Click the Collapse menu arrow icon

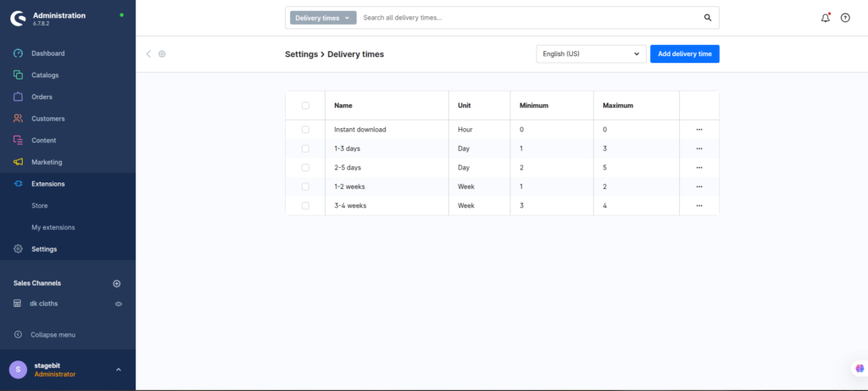tap(18, 334)
